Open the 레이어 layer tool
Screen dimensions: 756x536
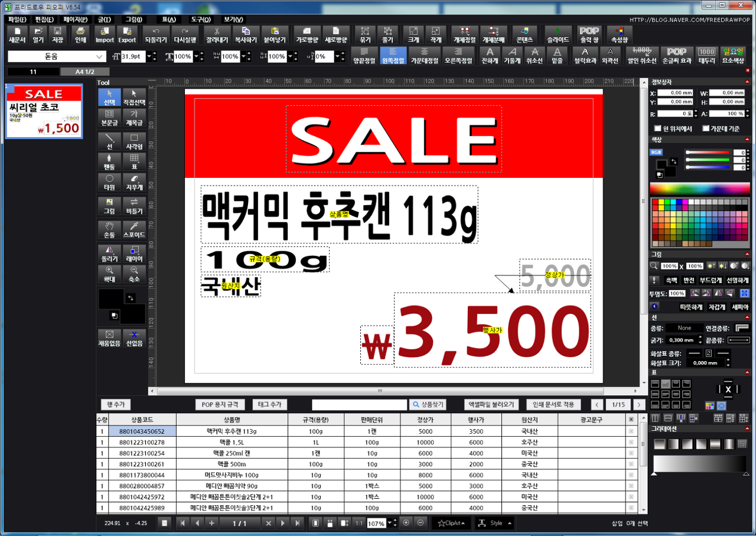(x=134, y=254)
